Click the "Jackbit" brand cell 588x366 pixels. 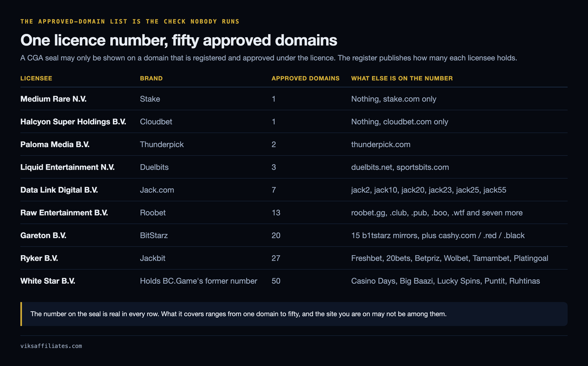click(153, 258)
